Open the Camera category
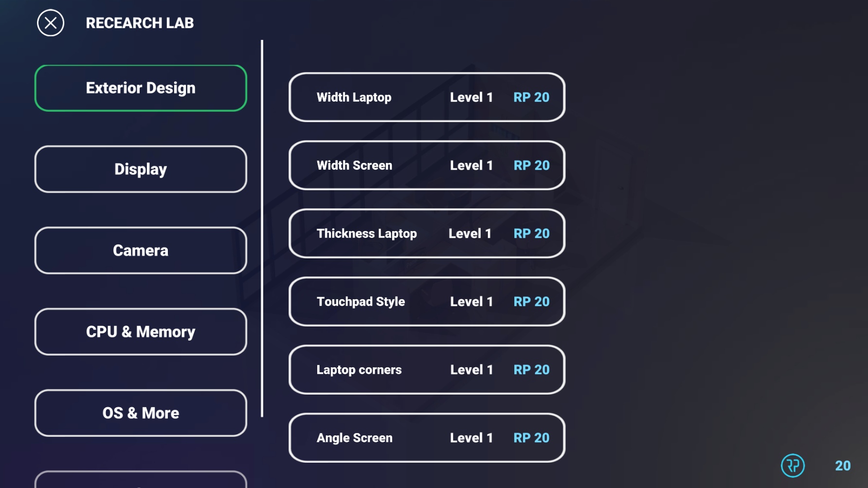This screenshot has width=868, height=488. click(x=141, y=251)
